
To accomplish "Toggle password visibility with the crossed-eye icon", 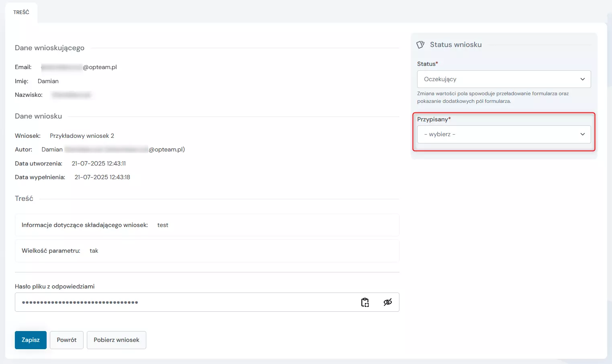I will 387,302.
